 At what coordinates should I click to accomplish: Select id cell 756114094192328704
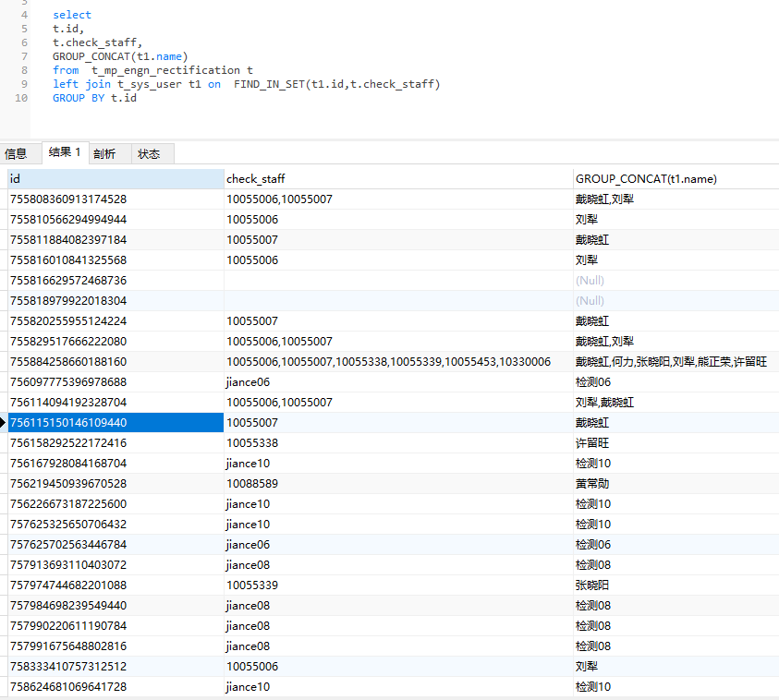116,403
